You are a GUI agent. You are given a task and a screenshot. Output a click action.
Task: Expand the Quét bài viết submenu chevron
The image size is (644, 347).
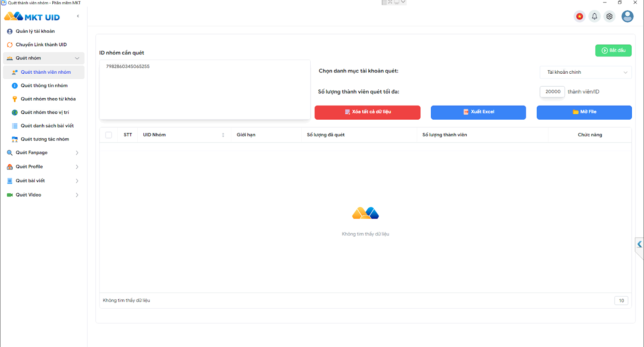pos(77,181)
